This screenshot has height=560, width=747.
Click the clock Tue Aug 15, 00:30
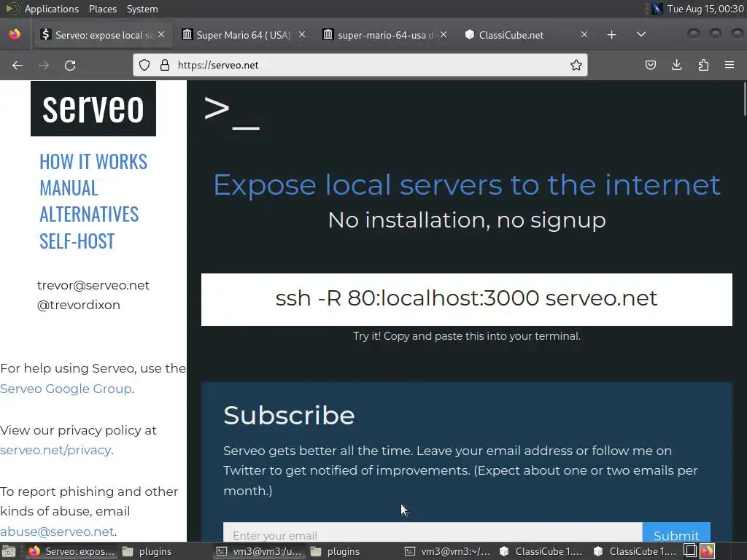click(x=705, y=9)
